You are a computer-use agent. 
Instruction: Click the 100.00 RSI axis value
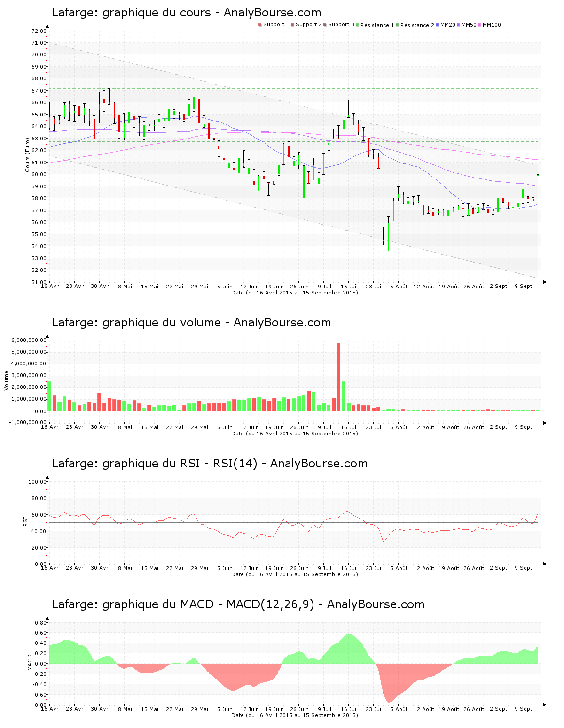38,482
